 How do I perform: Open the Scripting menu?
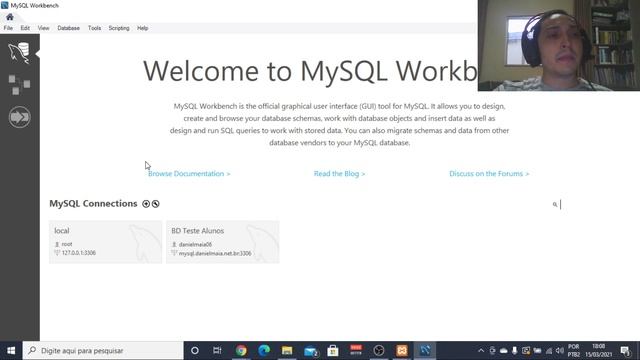click(119, 28)
